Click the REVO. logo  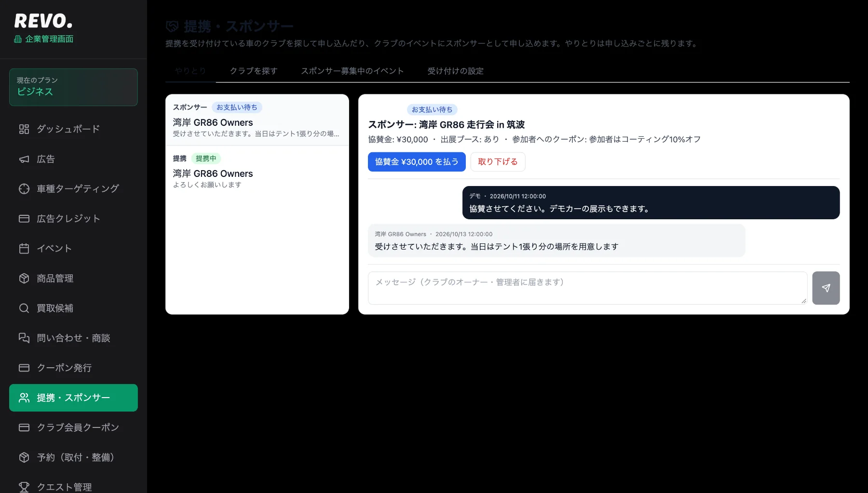[43, 21]
